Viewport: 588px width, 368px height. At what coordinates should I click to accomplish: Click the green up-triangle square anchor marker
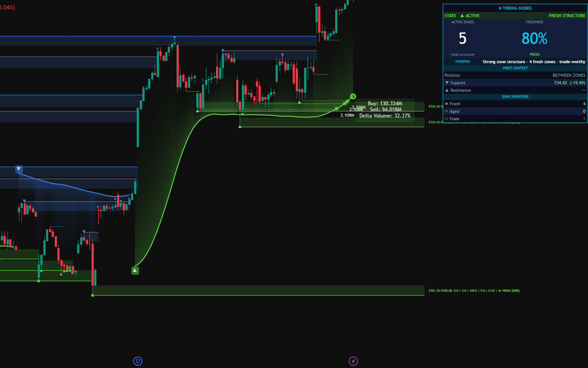pyautogui.click(x=135, y=270)
